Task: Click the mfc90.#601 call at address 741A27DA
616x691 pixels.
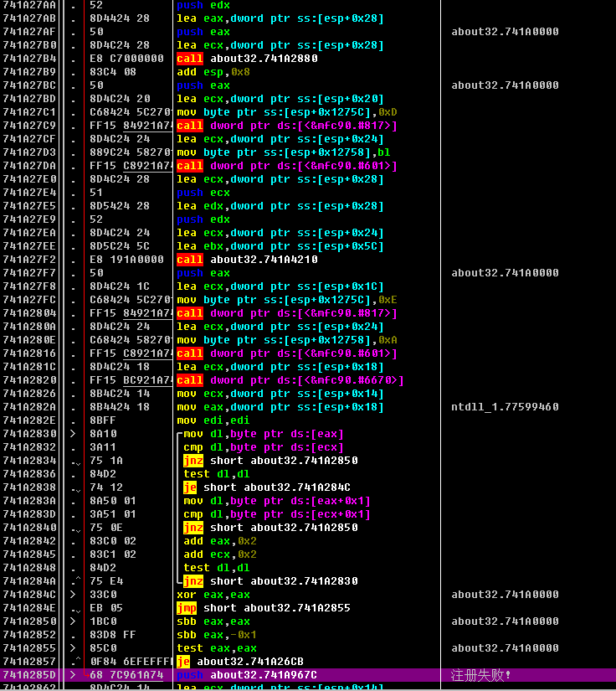Action: point(286,166)
